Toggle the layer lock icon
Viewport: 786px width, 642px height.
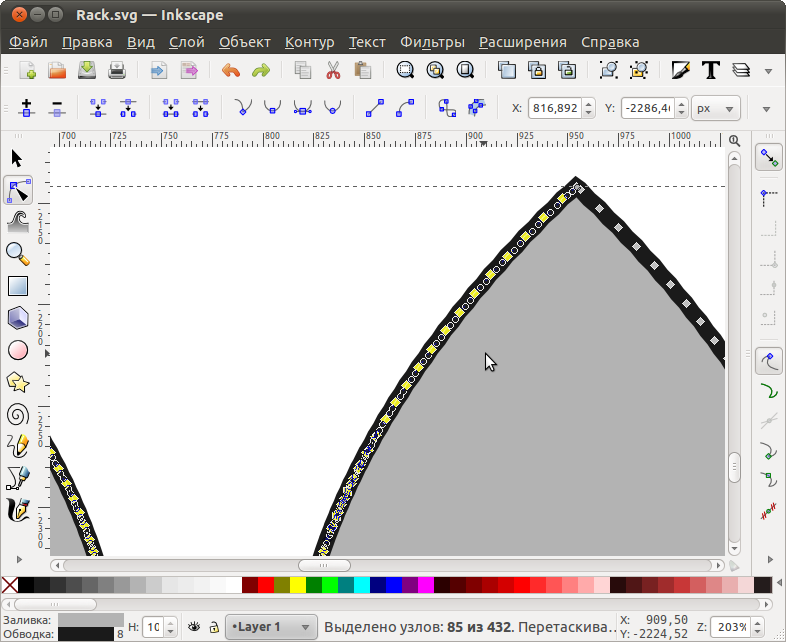214,627
